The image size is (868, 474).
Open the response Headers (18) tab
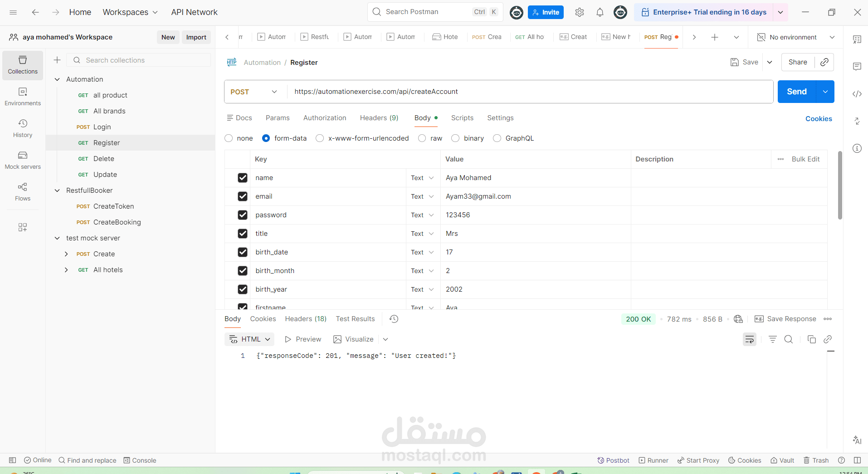pos(306,319)
